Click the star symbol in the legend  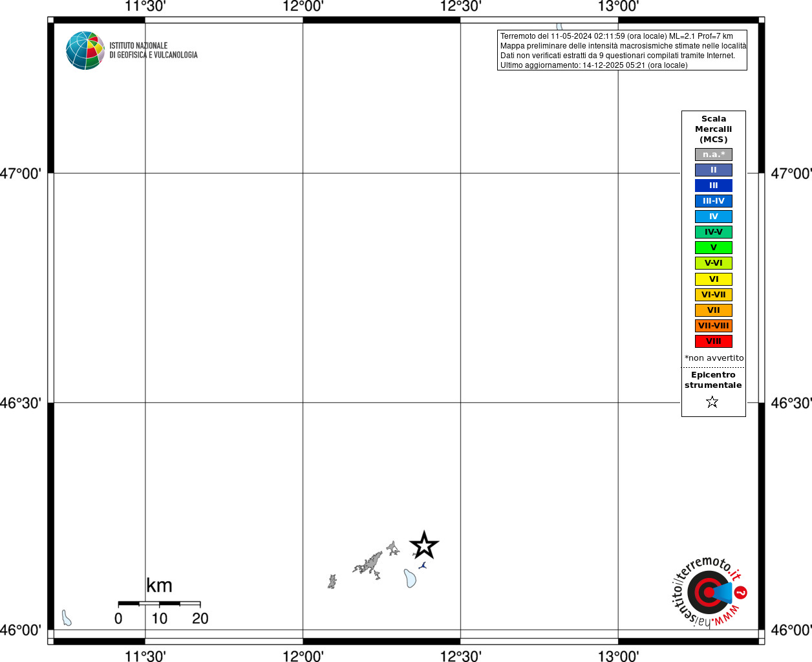click(x=712, y=402)
